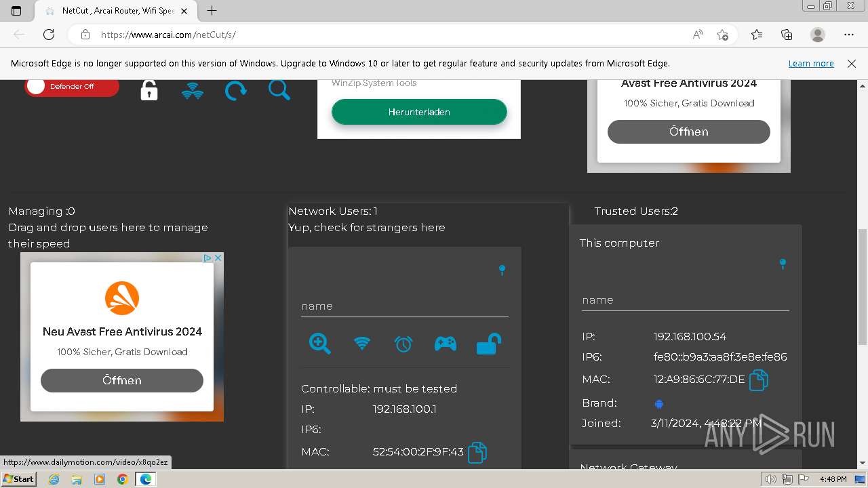Click the white padlock lock icon

(x=149, y=90)
